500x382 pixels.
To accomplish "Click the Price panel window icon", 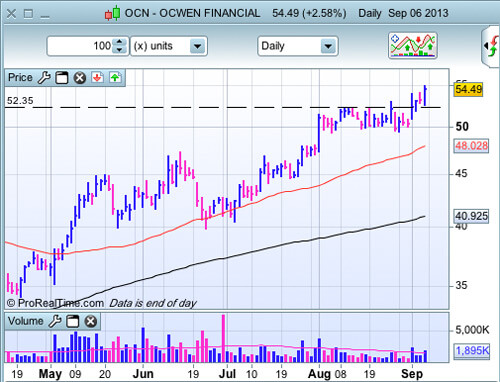I will [62, 78].
